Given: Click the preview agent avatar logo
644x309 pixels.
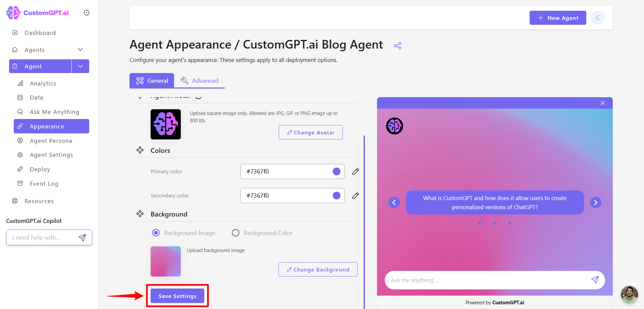Looking at the screenshot, I should [x=394, y=126].
